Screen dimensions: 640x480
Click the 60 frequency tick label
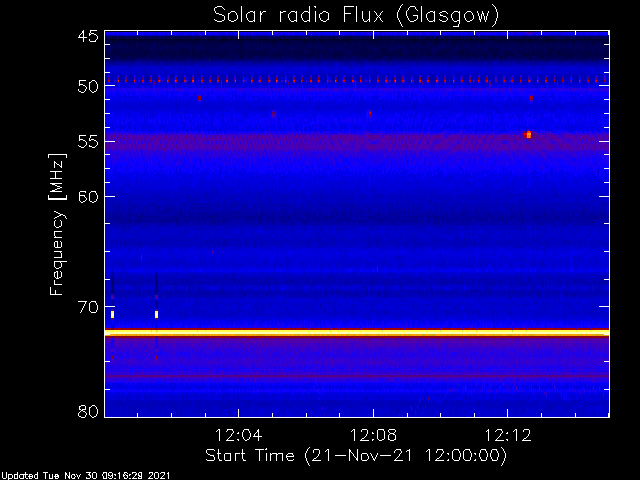[88, 197]
